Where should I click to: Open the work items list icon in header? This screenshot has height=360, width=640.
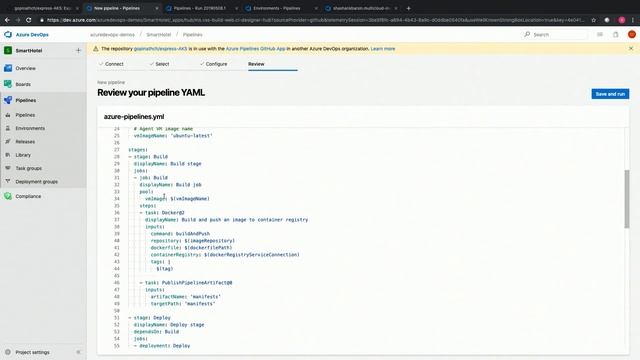(x=600, y=35)
